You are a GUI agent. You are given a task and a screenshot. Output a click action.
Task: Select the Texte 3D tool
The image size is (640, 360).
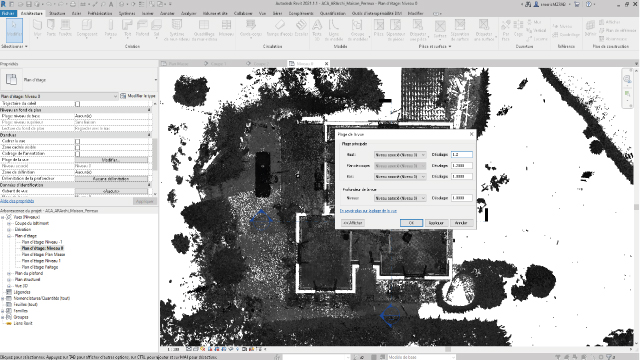[317, 30]
